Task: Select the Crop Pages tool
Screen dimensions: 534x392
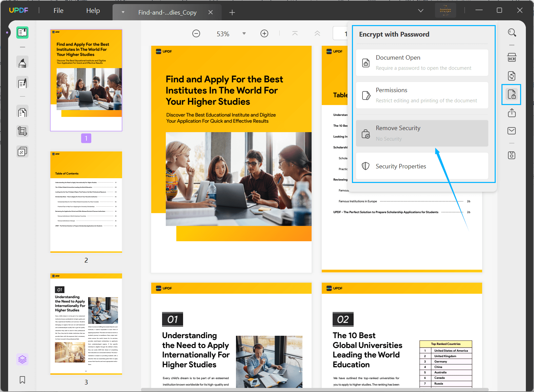Action: (x=22, y=131)
